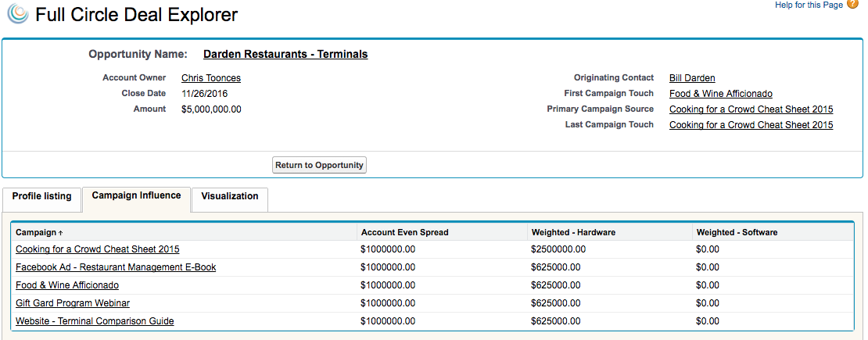Click Weighted Software $0.00 in Cooking row
The width and height of the screenshot is (868, 340).
click(x=708, y=249)
